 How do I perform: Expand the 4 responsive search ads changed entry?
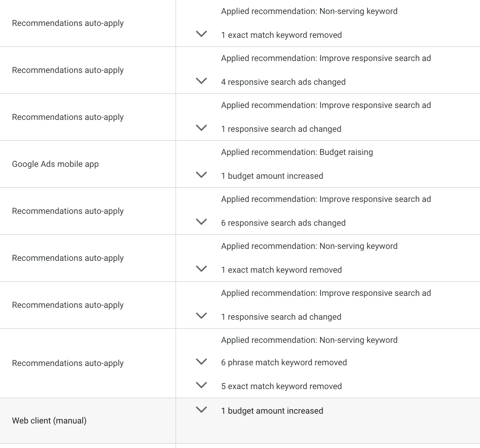pos(201,81)
